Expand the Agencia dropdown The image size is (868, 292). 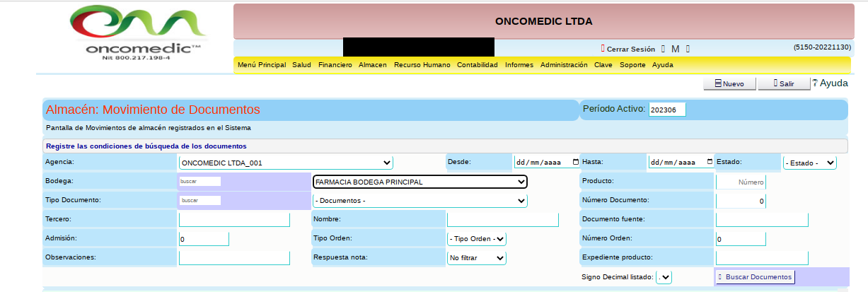[286, 163]
